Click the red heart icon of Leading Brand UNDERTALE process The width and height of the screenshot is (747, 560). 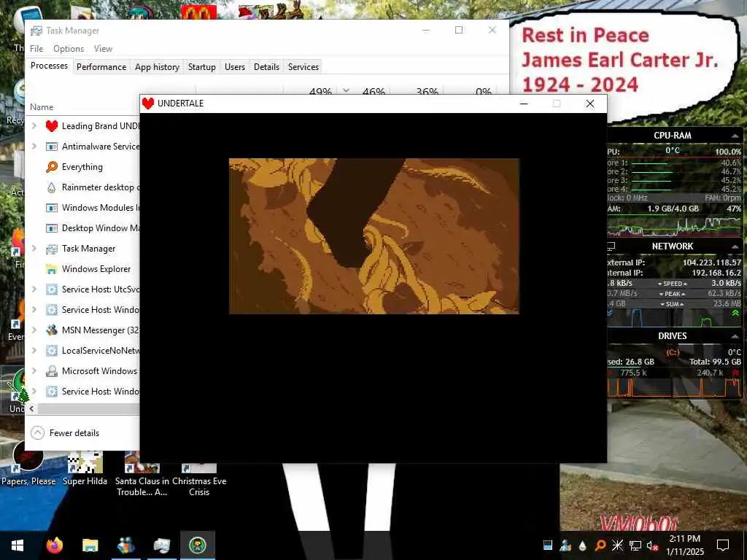(x=52, y=126)
